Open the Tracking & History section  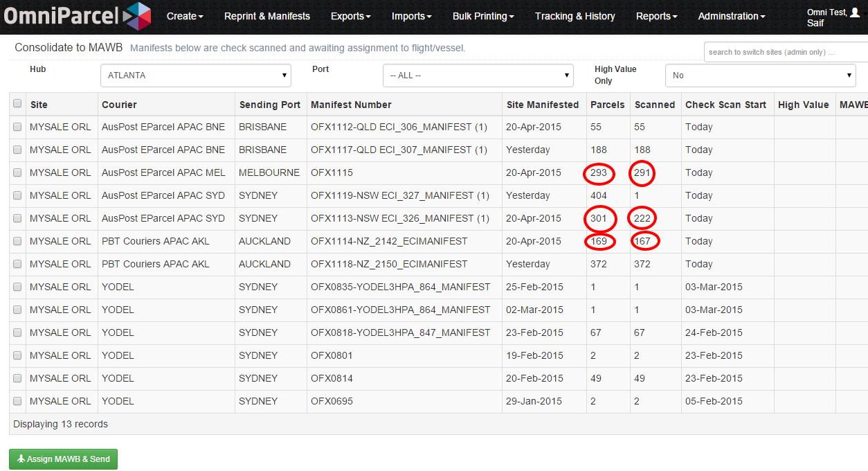pos(575,16)
